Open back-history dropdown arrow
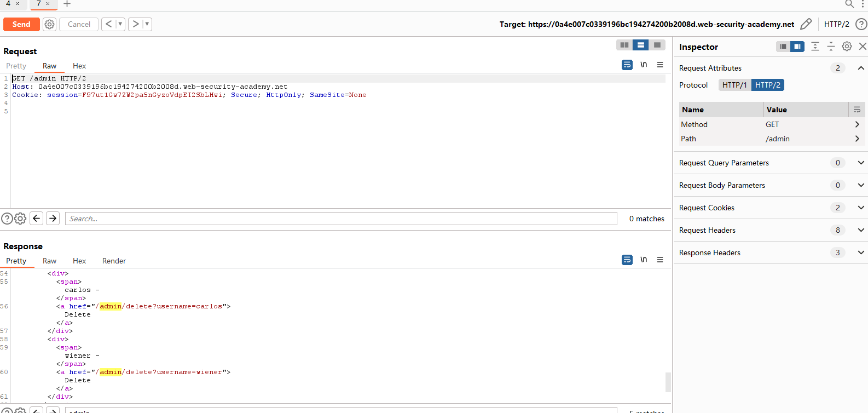The image size is (868, 413). tap(120, 24)
